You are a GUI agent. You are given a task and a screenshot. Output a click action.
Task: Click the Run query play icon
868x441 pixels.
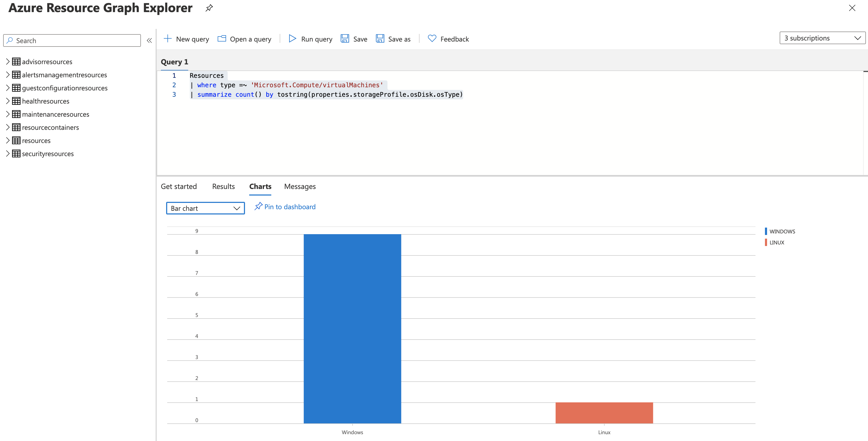click(292, 38)
